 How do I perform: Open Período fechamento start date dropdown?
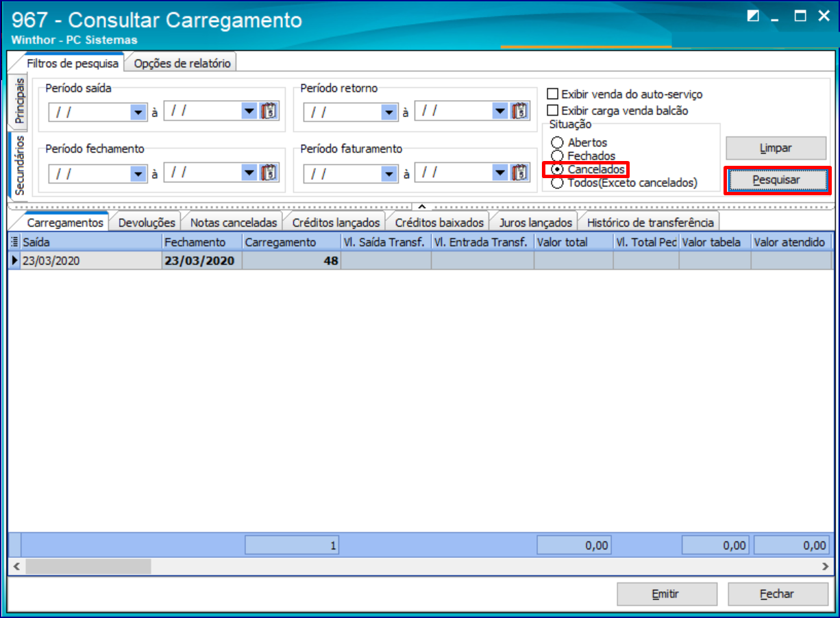138,174
